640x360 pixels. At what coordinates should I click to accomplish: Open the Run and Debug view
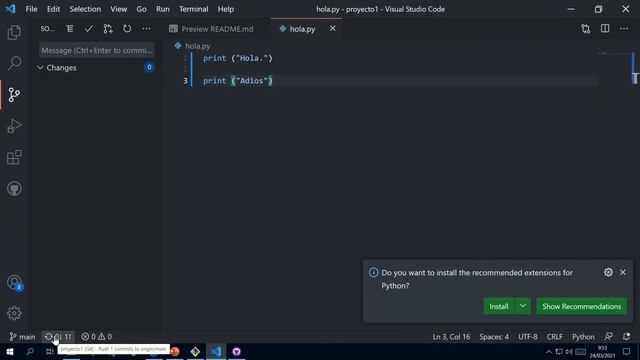pos(14,126)
